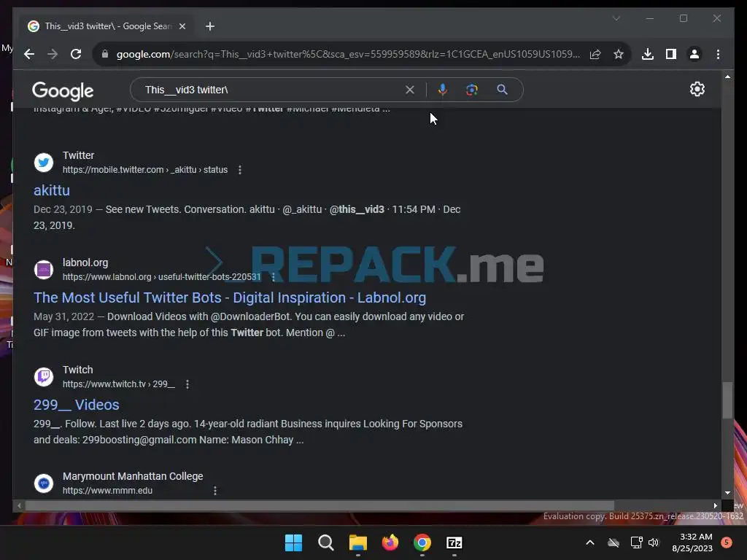This screenshot has width=747, height=560.
Task: Click the Twitch site name label
Action: point(77,370)
